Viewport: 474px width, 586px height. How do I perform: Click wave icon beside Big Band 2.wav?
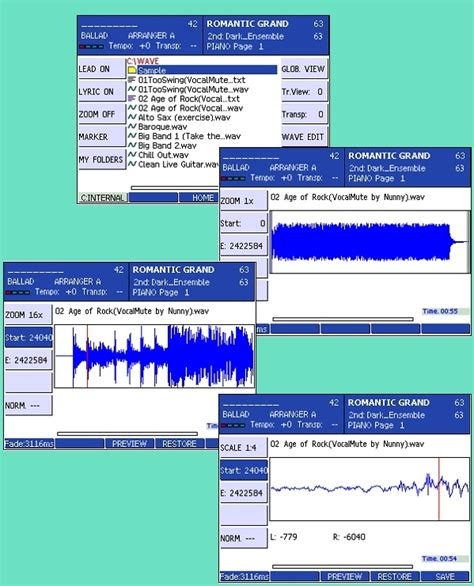132,145
